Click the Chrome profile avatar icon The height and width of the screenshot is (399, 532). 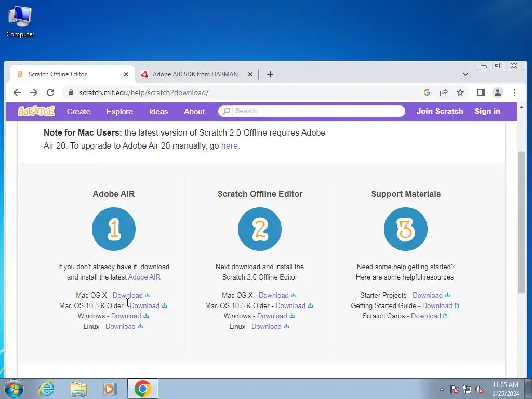click(498, 92)
